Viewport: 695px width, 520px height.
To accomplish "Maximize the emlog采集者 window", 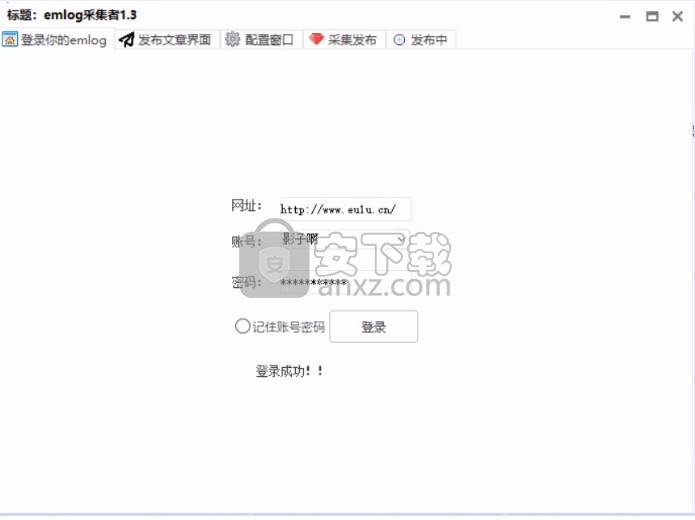I will (652, 17).
